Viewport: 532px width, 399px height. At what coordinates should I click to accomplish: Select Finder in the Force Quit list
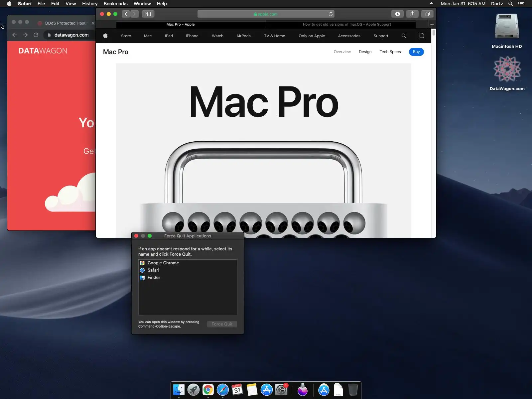188,278
